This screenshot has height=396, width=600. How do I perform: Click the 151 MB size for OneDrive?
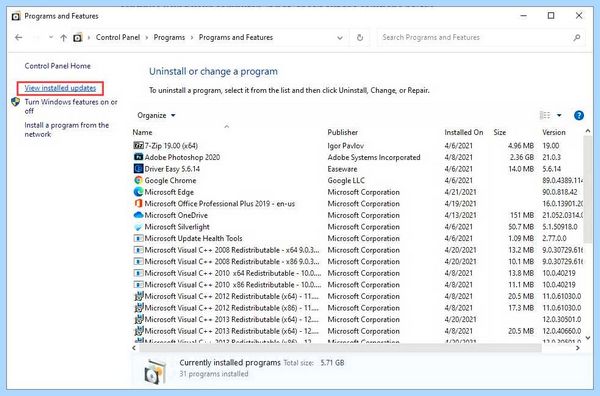point(522,215)
